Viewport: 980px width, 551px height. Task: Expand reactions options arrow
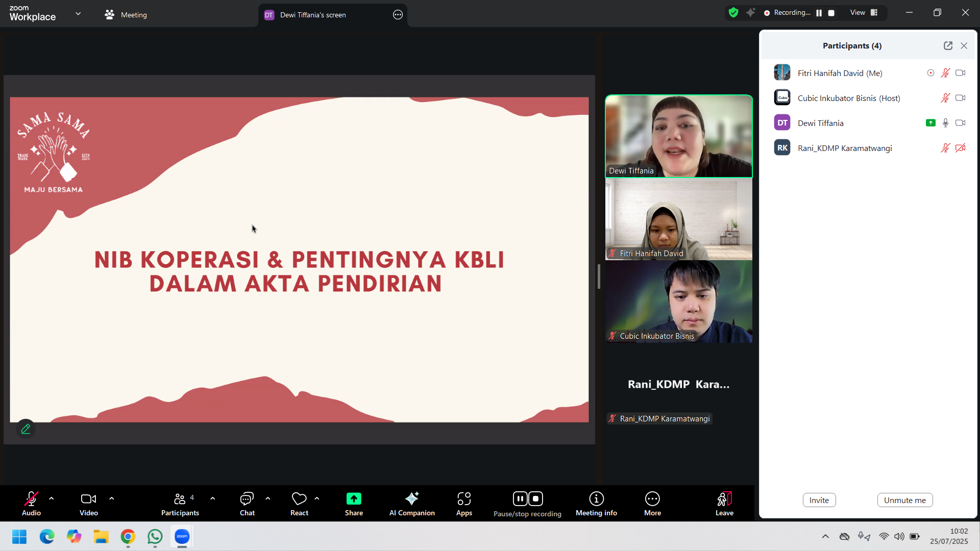317,498
